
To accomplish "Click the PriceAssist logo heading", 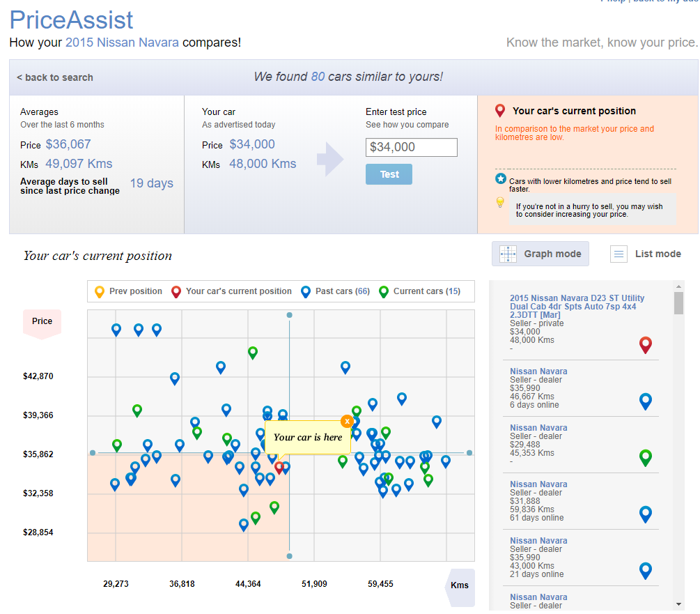I will (x=71, y=20).
